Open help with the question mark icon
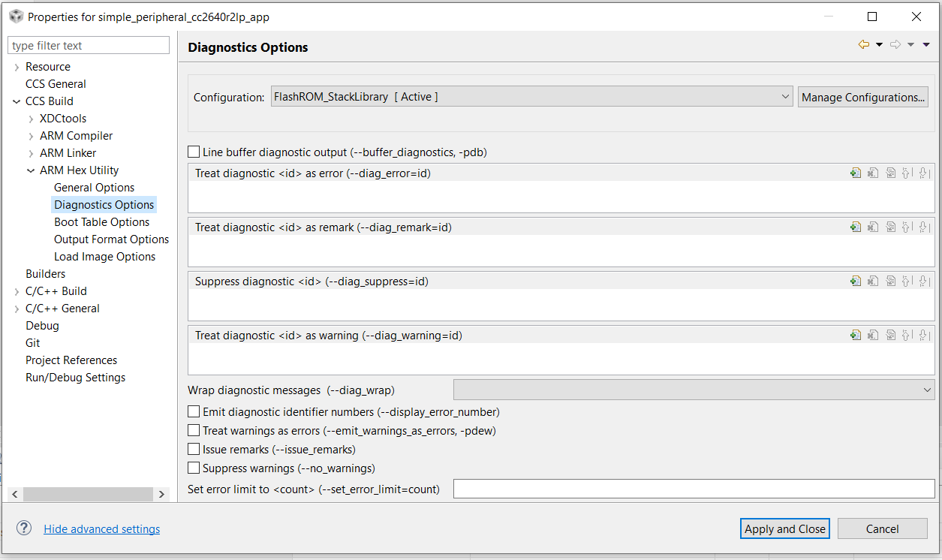Screen dimensions: 942x560 point(24,528)
